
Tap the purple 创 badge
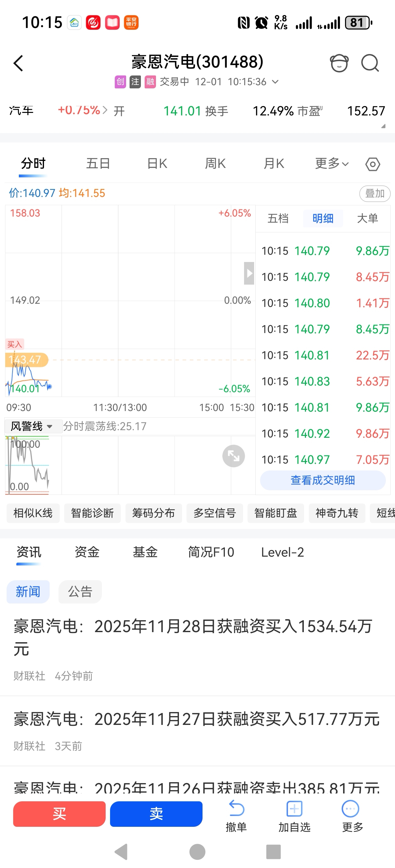pyautogui.click(x=120, y=82)
